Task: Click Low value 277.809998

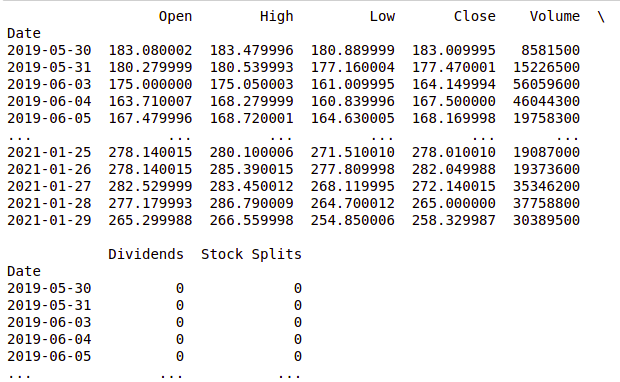Action: pyautogui.click(x=353, y=169)
